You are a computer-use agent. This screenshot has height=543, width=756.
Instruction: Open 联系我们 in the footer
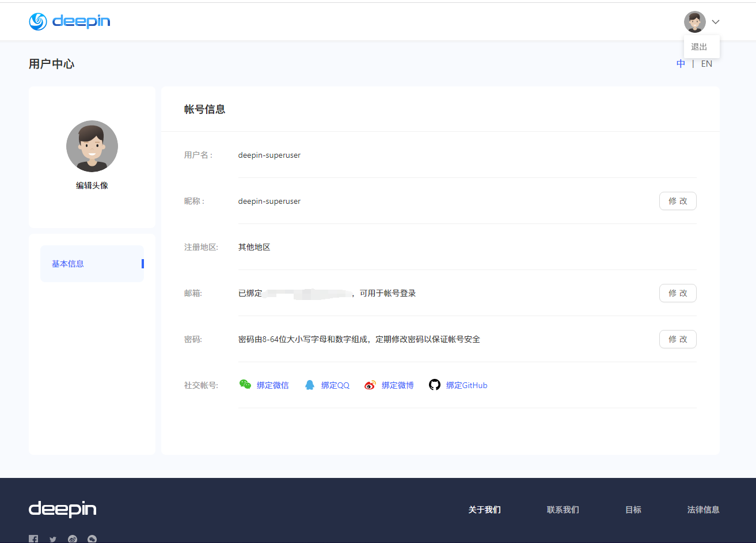click(563, 510)
